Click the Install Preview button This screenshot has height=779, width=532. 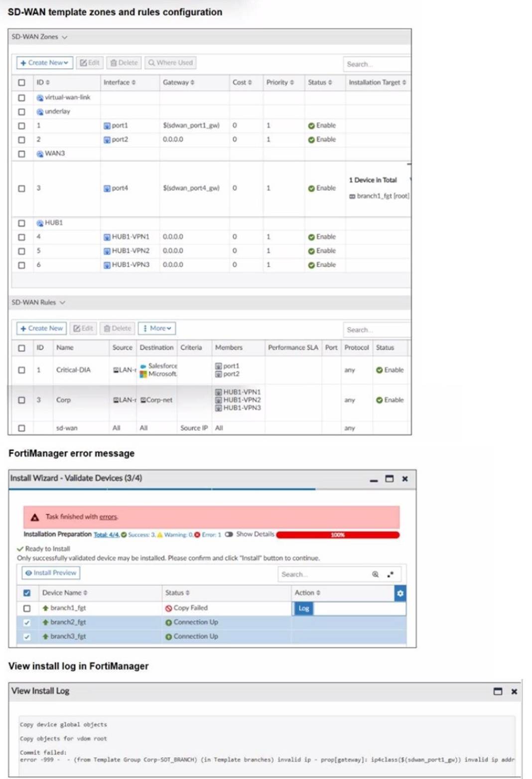point(50,573)
